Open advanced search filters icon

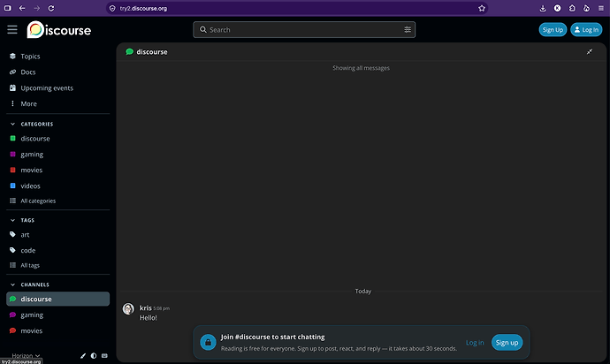pyautogui.click(x=408, y=29)
